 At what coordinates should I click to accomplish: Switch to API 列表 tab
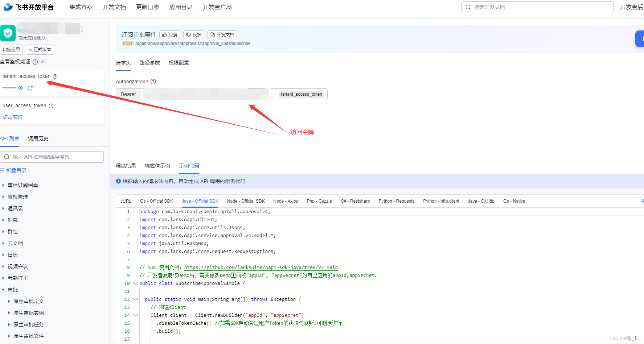pos(10,138)
